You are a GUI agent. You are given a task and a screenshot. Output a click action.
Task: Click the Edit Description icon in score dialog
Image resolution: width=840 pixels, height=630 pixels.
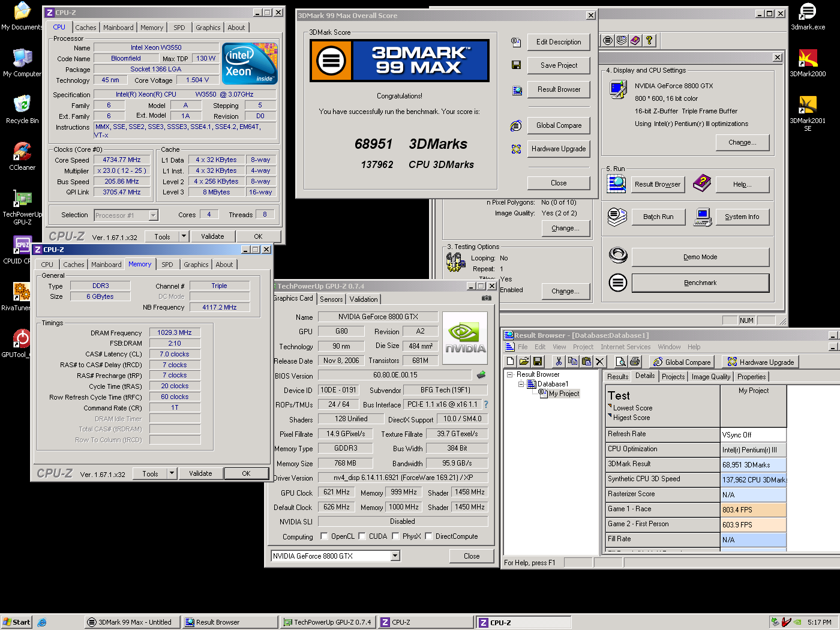click(x=516, y=42)
